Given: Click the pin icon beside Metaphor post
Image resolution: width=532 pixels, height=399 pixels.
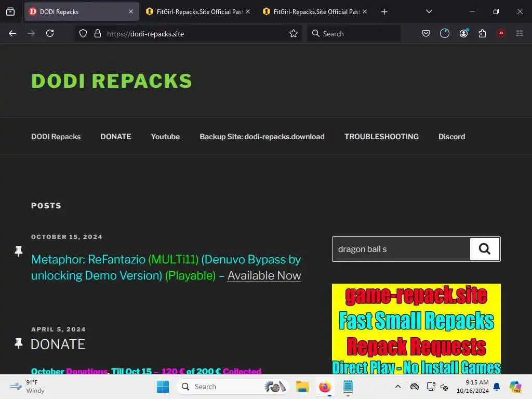Looking at the screenshot, I should coord(19,251).
